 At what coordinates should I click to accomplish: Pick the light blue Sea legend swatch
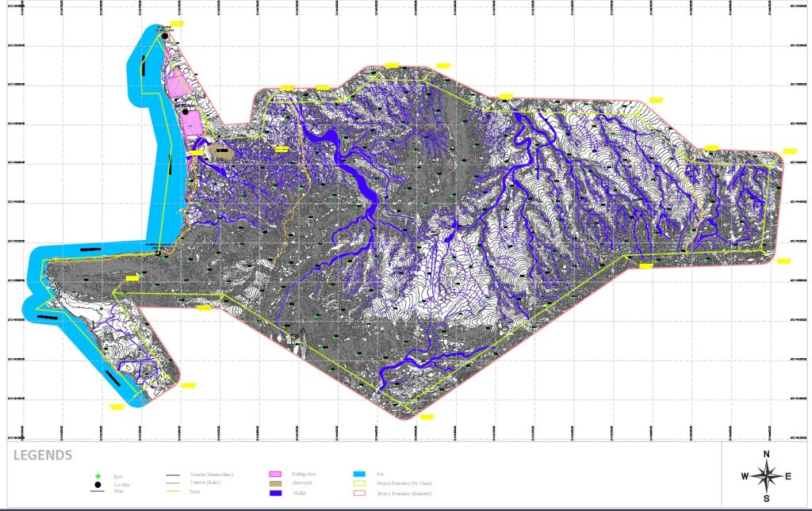point(358,473)
